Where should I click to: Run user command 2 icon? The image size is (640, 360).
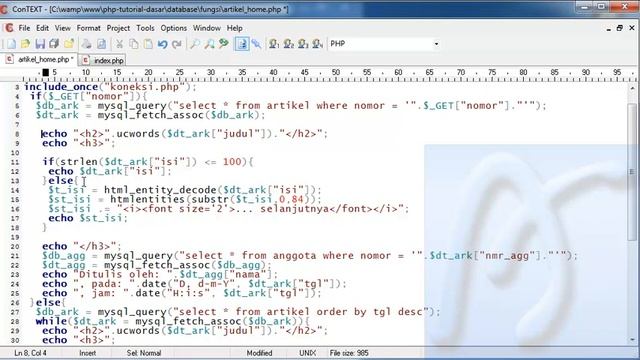point(289,44)
